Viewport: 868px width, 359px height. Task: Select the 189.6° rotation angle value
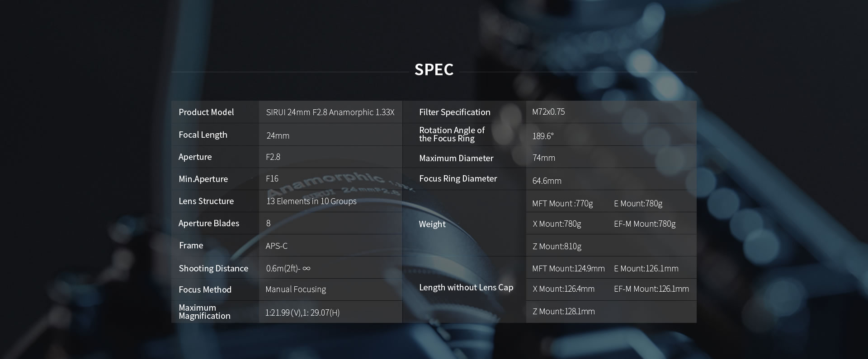tap(543, 136)
